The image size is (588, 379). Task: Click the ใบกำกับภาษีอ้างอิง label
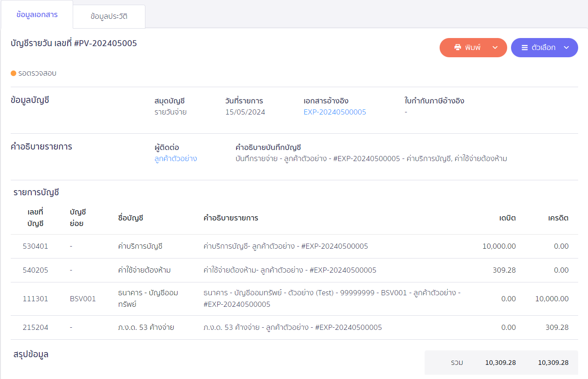click(x=434, y=101)
